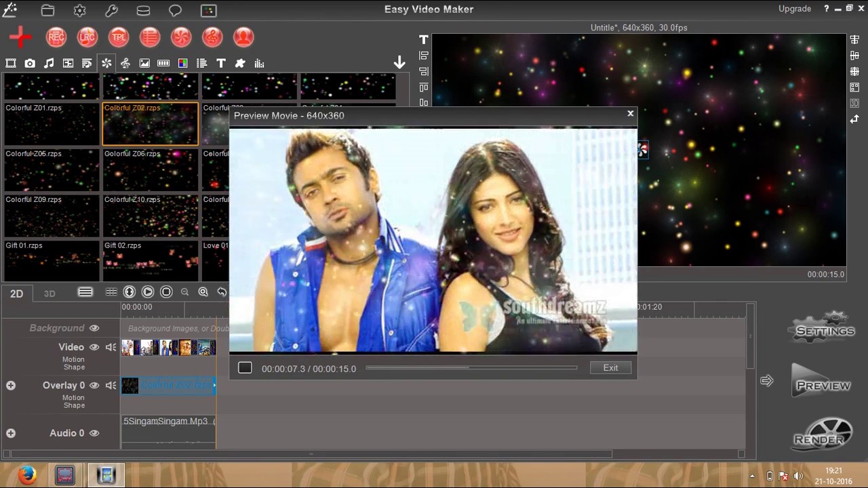Click the speech bubble feedback icon

click(175, 10)
